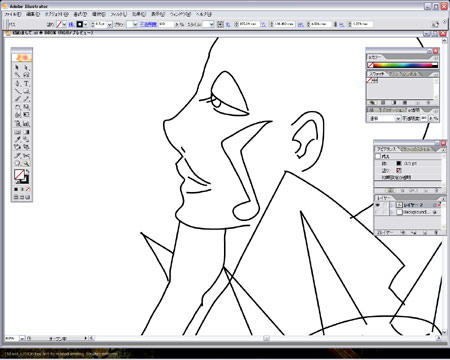Image resolution: width=450 pixels, height=360 pixels.
Task: Select the Selection arrow tool
Action: pos(18,67)
